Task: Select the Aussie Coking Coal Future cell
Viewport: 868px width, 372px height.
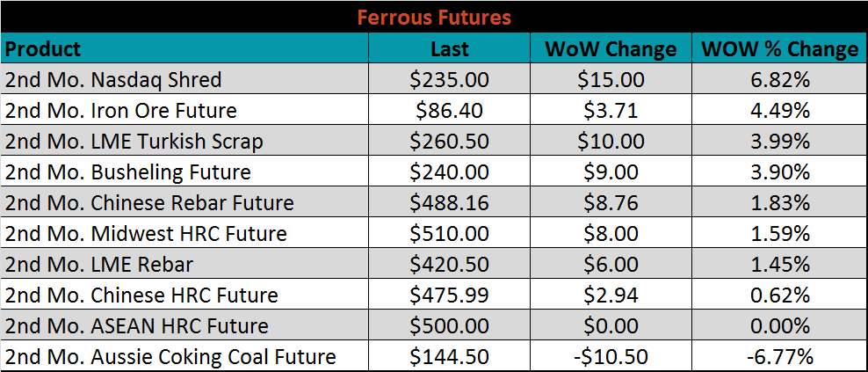Action: click(x=184, y=356)
